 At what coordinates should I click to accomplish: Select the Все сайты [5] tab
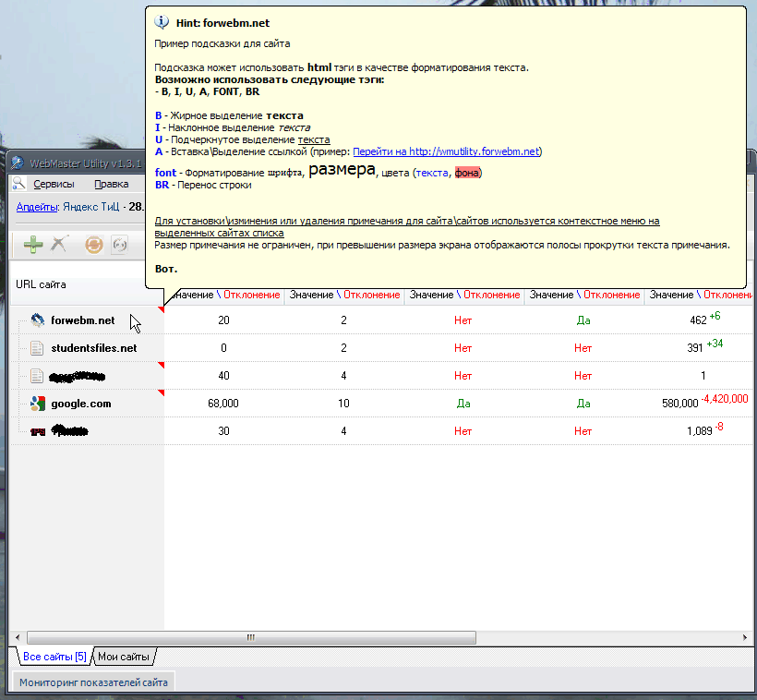[x=54, y=657]
